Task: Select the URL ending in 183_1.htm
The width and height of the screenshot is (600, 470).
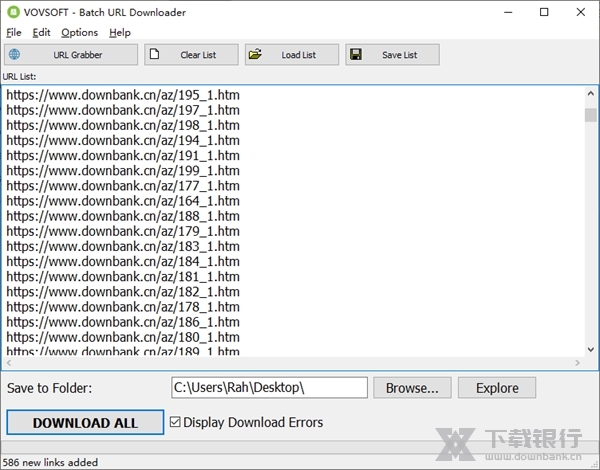Action: point(123,246)
